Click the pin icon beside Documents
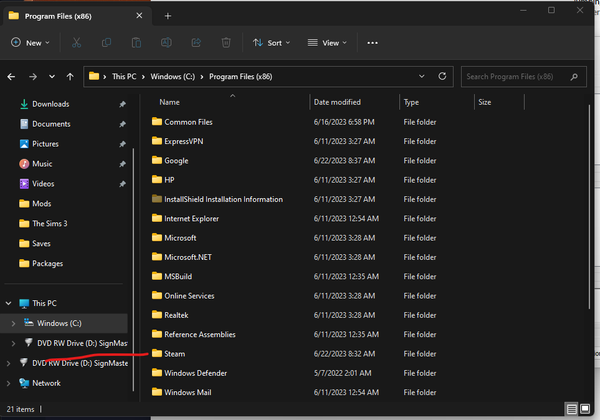Screen dimensions: 600x420 pos(122,124)
